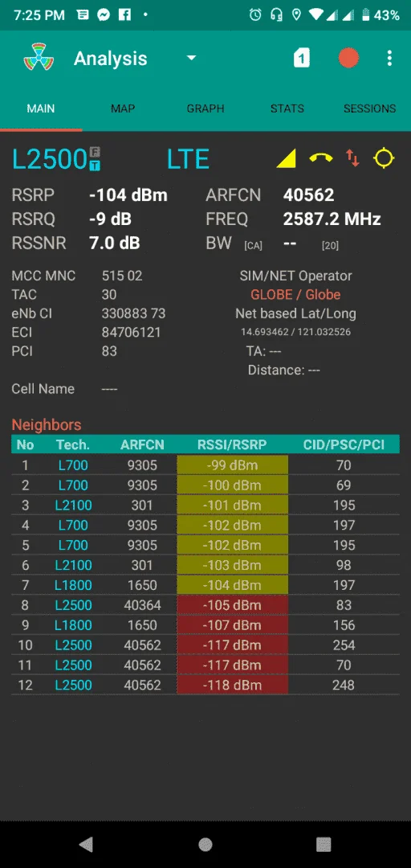The width and height of the screenshot is (411, 868).
Task: Tap PCI 156 in neighbor row 9
Action: [x=344, y=625]
